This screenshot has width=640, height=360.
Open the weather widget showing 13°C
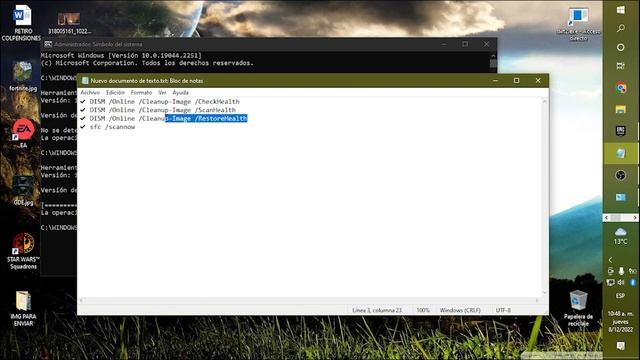(620, 236)
